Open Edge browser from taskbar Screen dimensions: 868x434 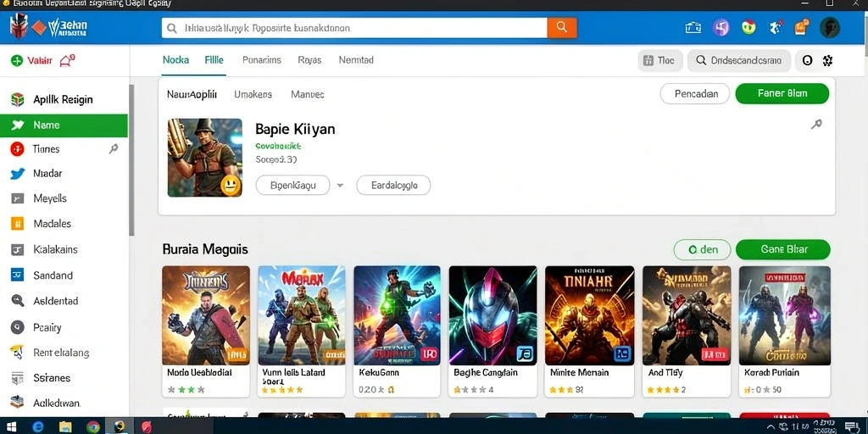point(37,427)
